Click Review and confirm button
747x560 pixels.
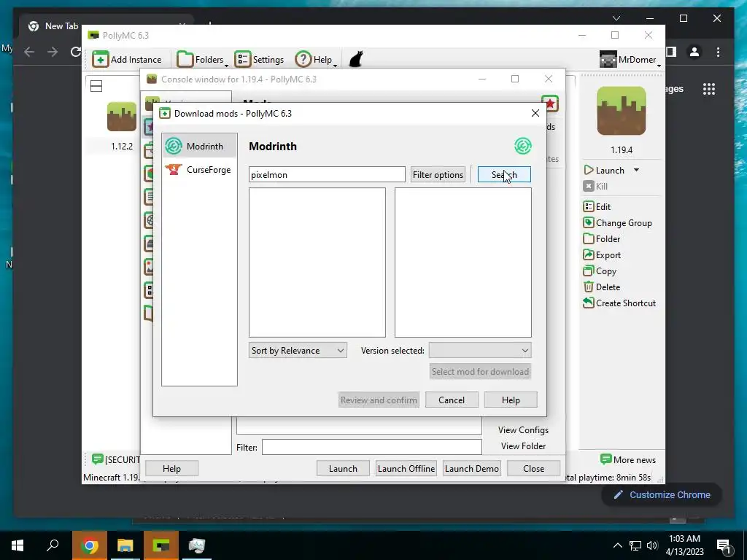point(379,400)
